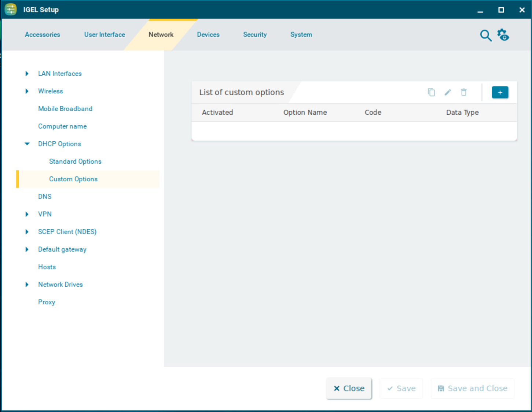Expand the Wireless tree node
This screenshot has width=532, height=412.
pos(27,91)
